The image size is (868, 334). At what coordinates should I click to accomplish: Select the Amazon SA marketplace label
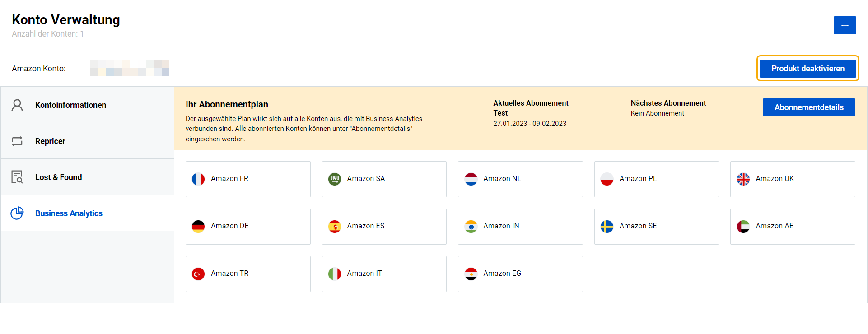tap(366, 179)
